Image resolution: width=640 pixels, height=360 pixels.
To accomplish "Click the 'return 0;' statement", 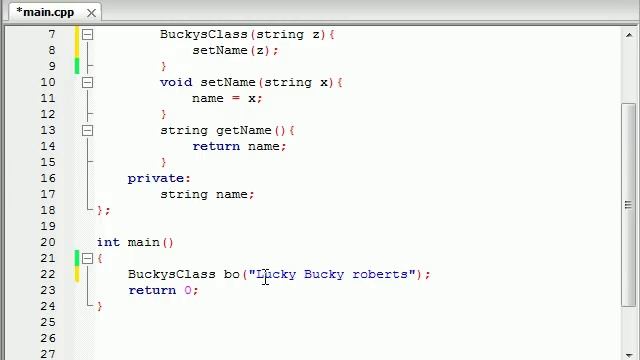I will 163,290.
